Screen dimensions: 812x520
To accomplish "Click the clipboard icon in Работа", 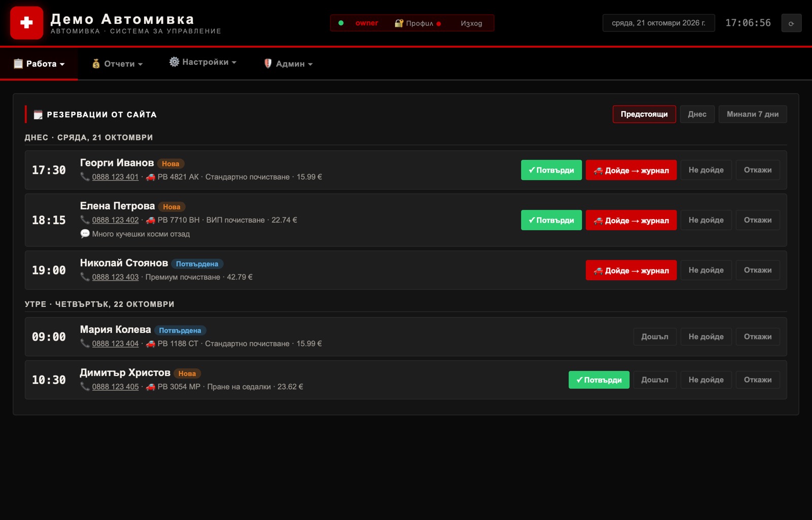I will [18, 63].
